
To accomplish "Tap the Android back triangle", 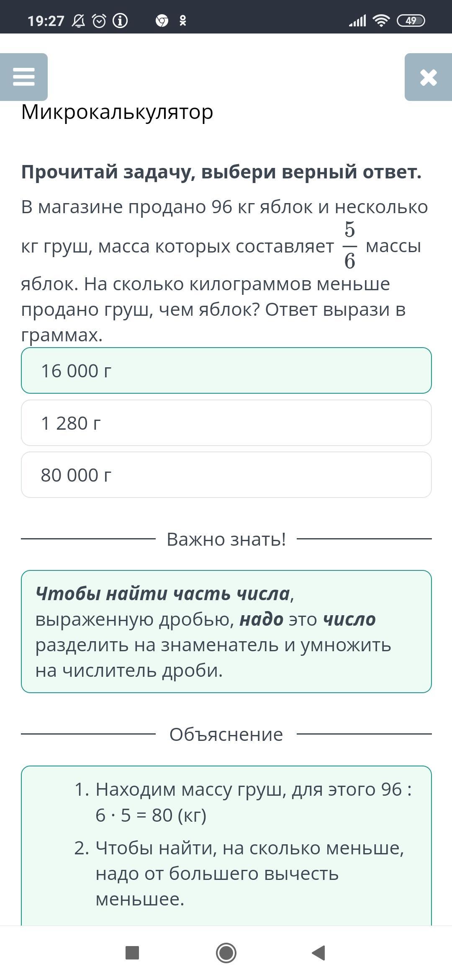I will click(319, 953).
